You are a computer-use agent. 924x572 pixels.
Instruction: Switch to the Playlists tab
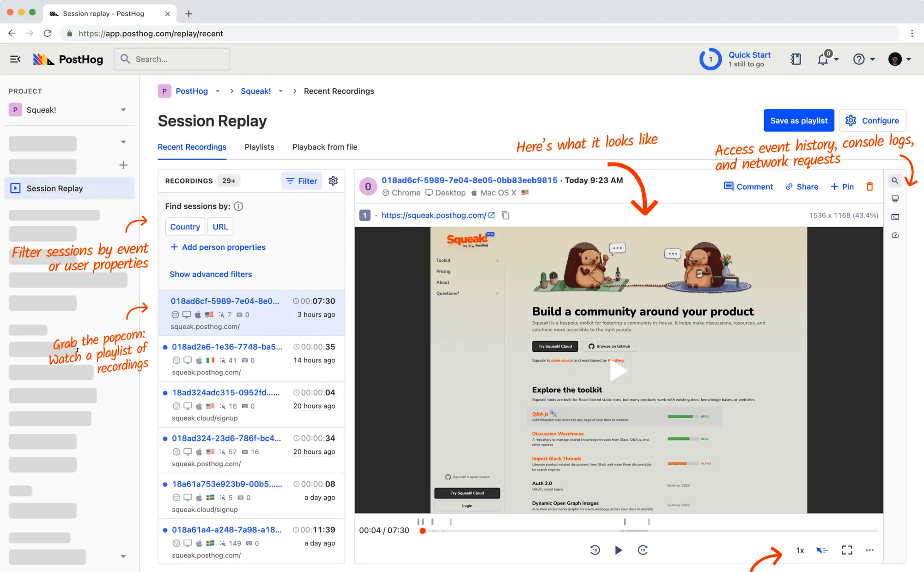point(259,147)
